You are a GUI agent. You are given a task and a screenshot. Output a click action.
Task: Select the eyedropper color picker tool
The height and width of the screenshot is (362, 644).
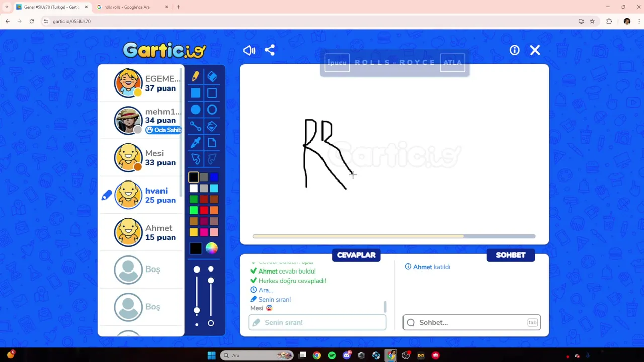click(195, 143)
